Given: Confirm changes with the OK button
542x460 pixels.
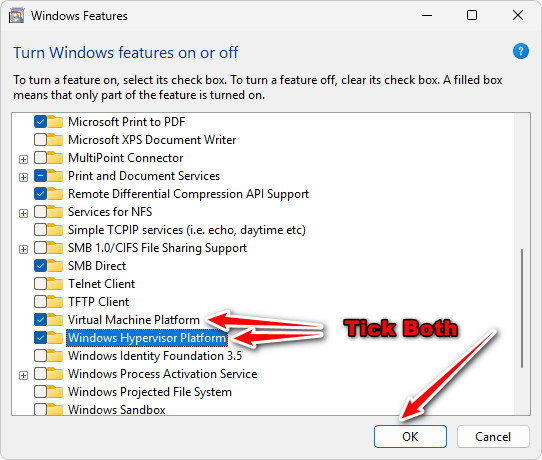Looking at the screenshot, I should point(410,436).
